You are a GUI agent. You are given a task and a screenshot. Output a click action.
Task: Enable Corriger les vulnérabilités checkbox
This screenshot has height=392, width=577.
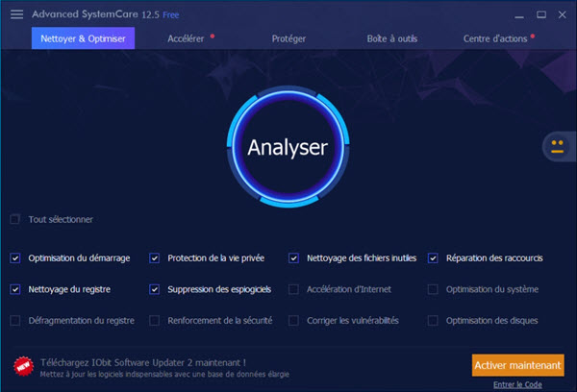click(x=293, y=321)
